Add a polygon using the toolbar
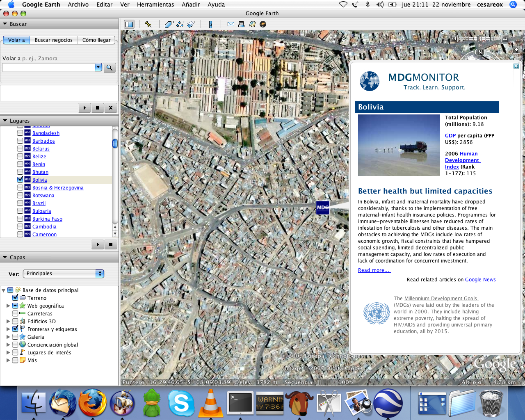Screen dimensions: 525x420 169,24
